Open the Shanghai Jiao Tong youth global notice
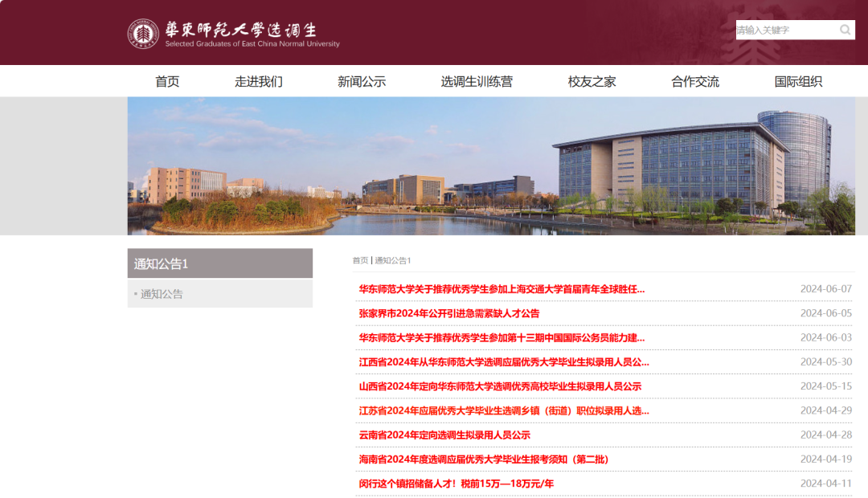This screenshot has width=868, height=498. click(502, 289)
